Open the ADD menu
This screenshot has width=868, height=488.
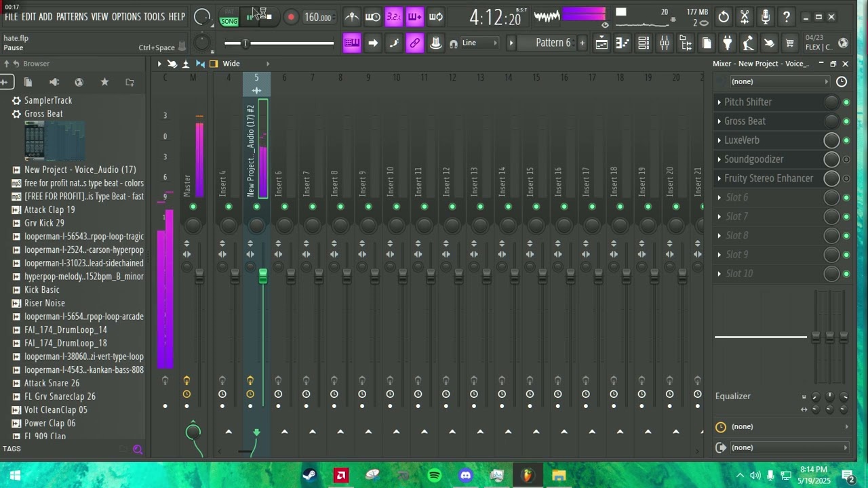point(45,16)
